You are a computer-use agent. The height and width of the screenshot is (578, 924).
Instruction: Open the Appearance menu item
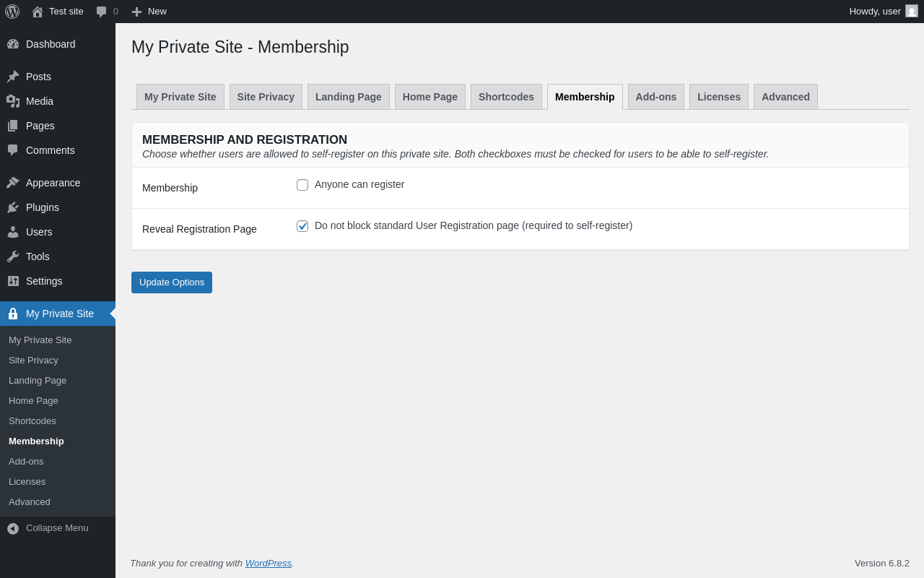tap(58, 183)
